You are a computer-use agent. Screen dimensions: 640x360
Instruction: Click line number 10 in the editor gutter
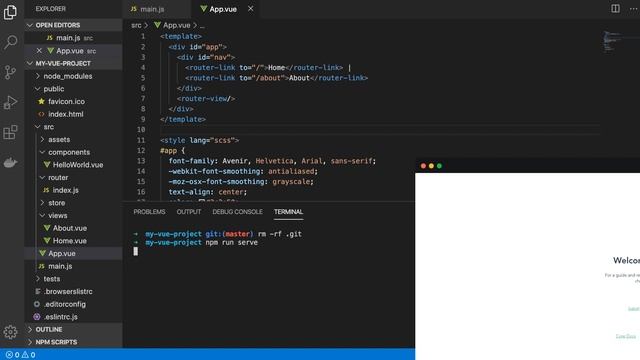[x=141, y=129]
